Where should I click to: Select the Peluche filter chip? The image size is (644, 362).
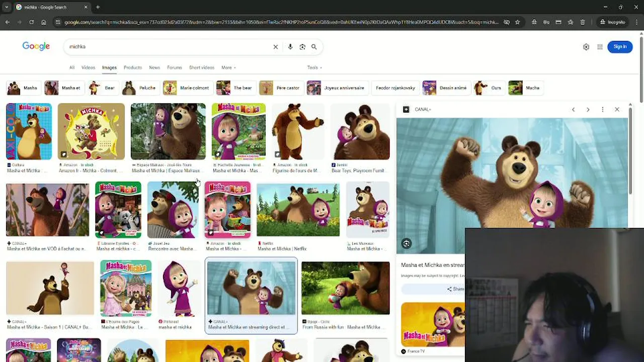(x=140, y=88)
